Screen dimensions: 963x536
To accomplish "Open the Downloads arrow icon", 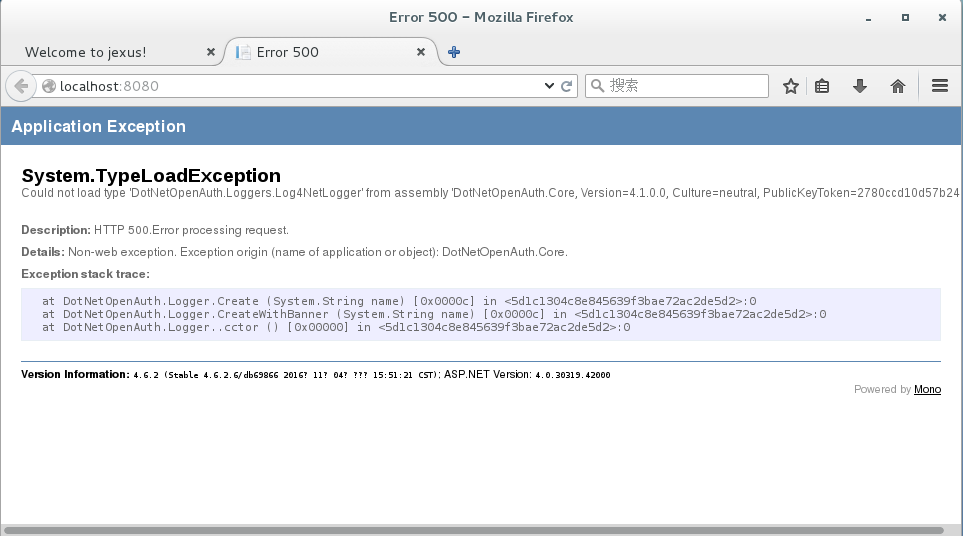I will pyautogui.click(x=860, y=86).
